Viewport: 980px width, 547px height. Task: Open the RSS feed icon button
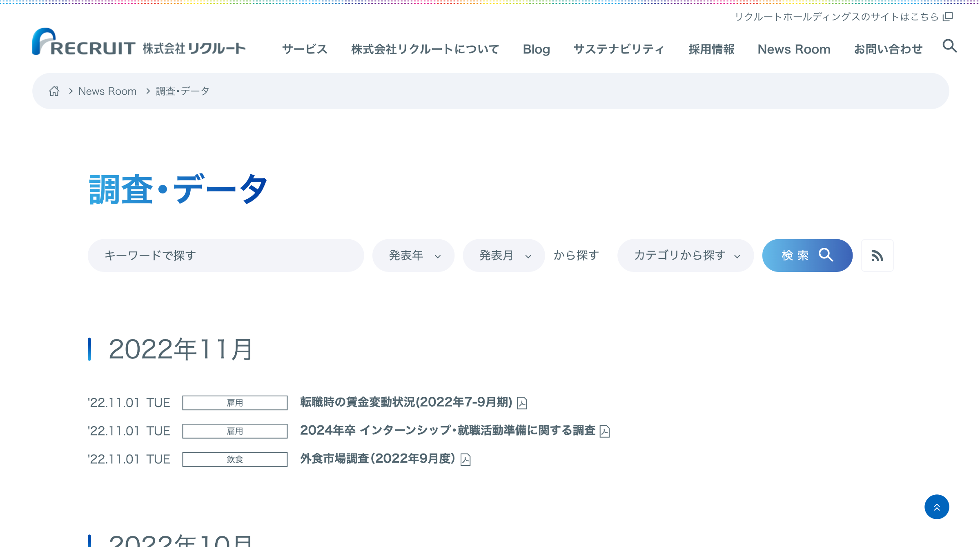coord(877,256)
